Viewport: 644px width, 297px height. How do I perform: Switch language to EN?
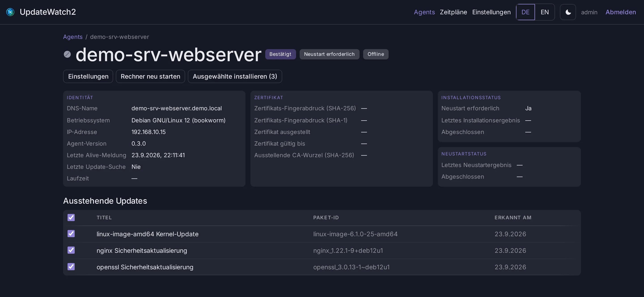pos(544,12)
